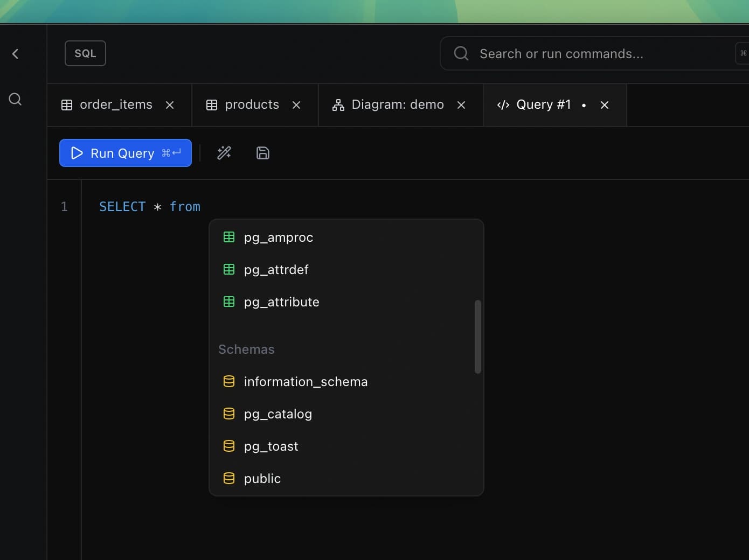This screenshot has height=560, width=749.
Task: Open sidebar search via the magnifier icon
Action: tap(15, 99)
